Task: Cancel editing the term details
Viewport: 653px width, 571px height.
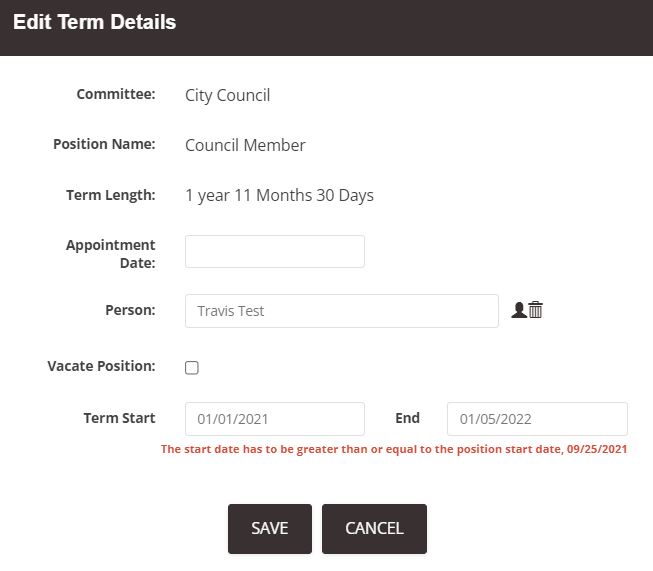Action: 374,529
